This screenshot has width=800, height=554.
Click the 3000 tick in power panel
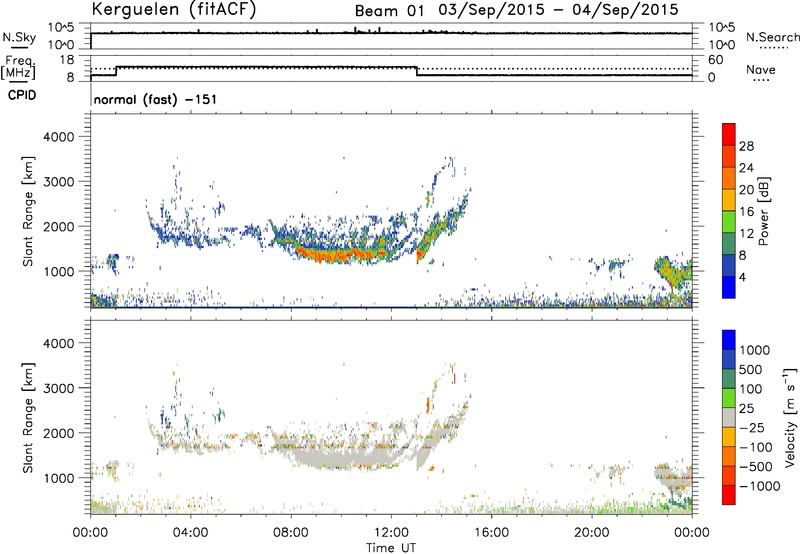59,182
